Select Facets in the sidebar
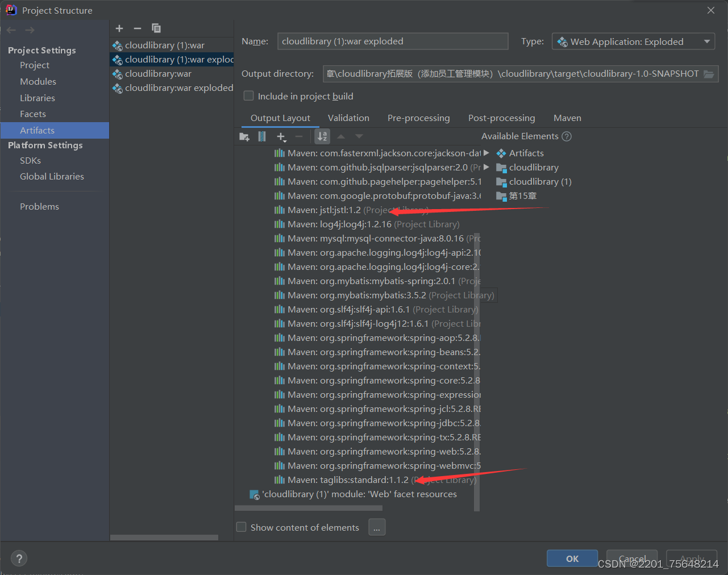Image resolution: width=728 pixels, height=575 pixels. pyautogui.click(x=33, y=114)
